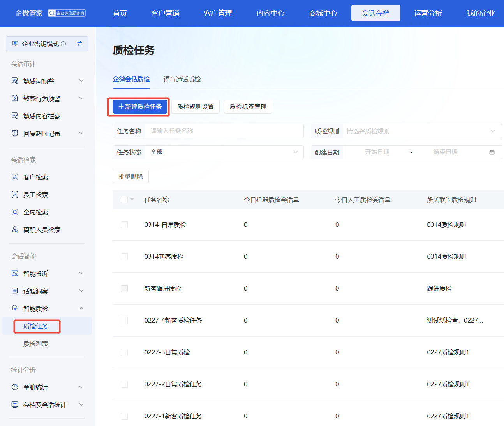The image size is (504, 426).
Task: Click the 敏感词预警 sidebar icon
Action: pyautogui.click(x=15, y=81)
